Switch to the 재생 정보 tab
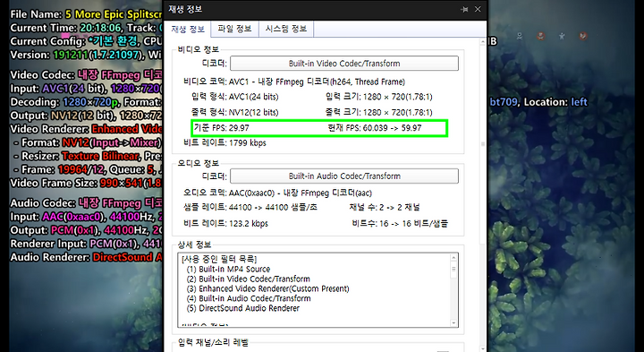Image resolution: width=644 pixels, height=352 pixels. click(x=188, y=30)
